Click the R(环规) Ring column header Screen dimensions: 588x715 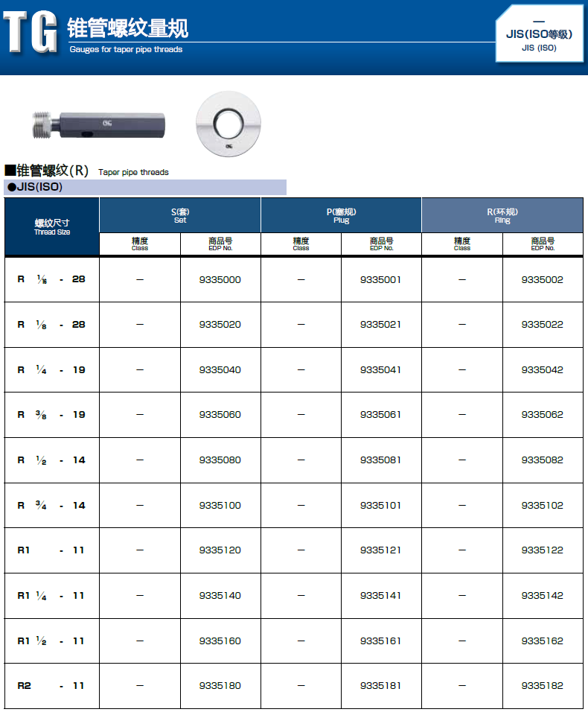click(502, 215)
